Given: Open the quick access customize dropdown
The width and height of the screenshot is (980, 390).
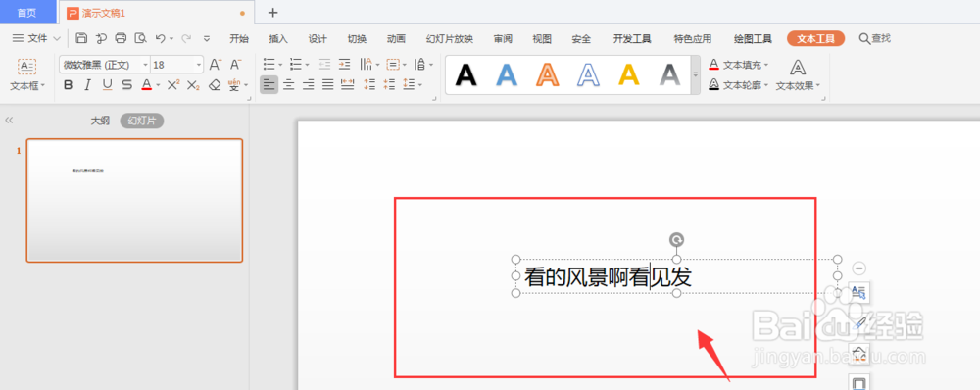Looking at the screenshot, I should coord(207,39).
